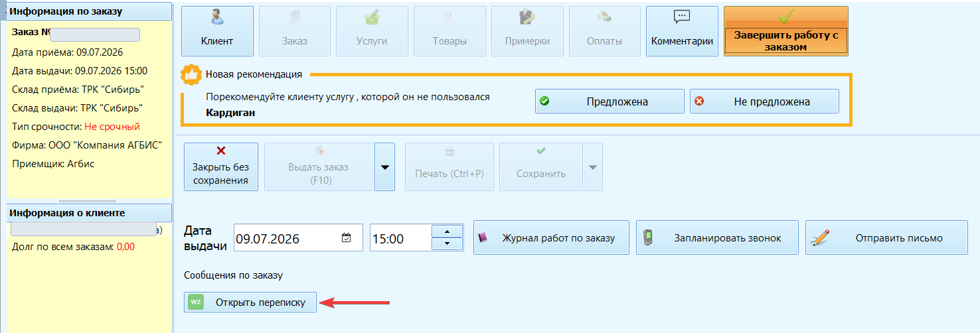The image size is (980, 333).
Task: Click Информация по заказу panel header
Action: 88,12
